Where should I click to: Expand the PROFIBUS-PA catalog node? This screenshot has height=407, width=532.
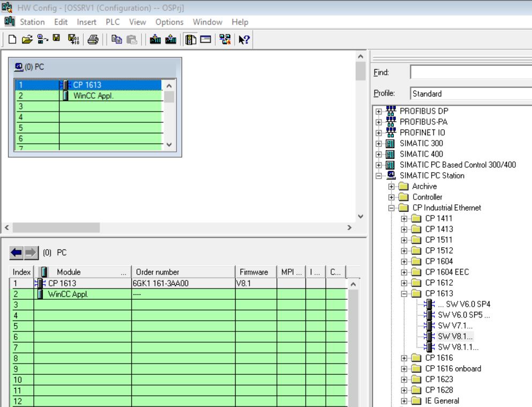(379, 122)
